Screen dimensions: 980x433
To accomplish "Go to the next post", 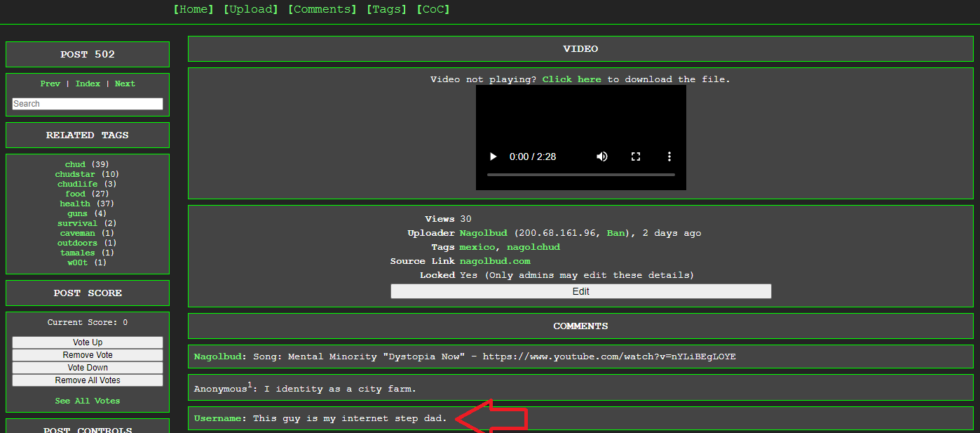I will pos(125,84).
